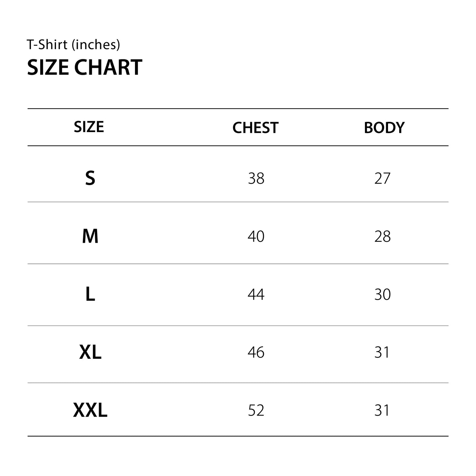
Task: Click body value 31 in XL row
Action: click(x=382, y=352)
